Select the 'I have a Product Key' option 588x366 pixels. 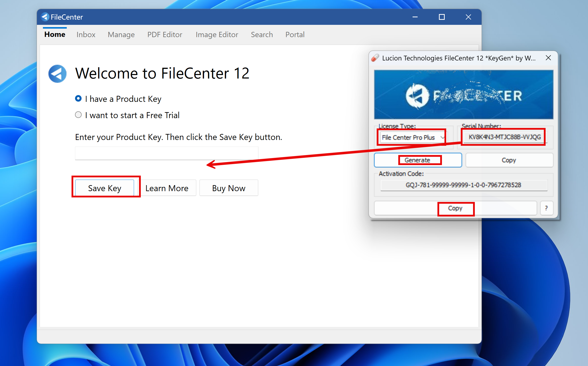78,99
